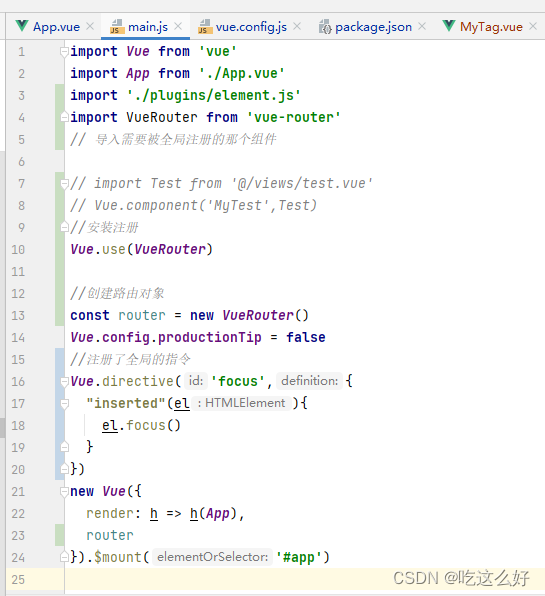Click green change marker beside line 23
The width and height of the screenshot is (545, 596).
click(x=59, y=535)
